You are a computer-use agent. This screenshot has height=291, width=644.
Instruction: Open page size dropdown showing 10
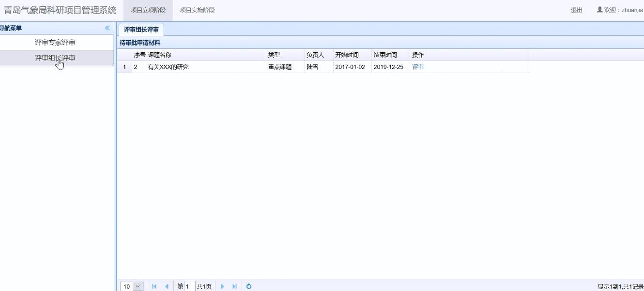click(138, 287)
